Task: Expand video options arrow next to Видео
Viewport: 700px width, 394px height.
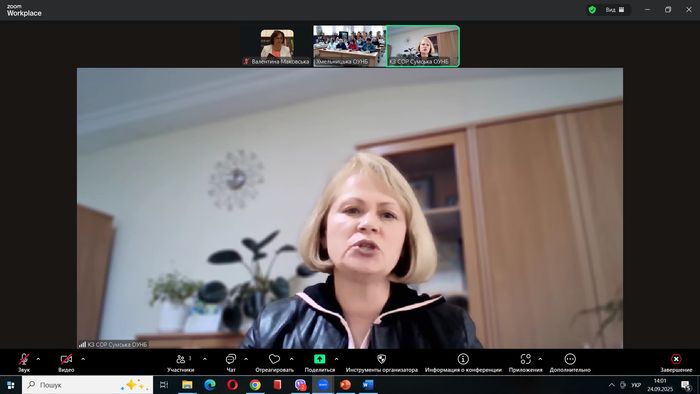Action: (x=83, y=359)
